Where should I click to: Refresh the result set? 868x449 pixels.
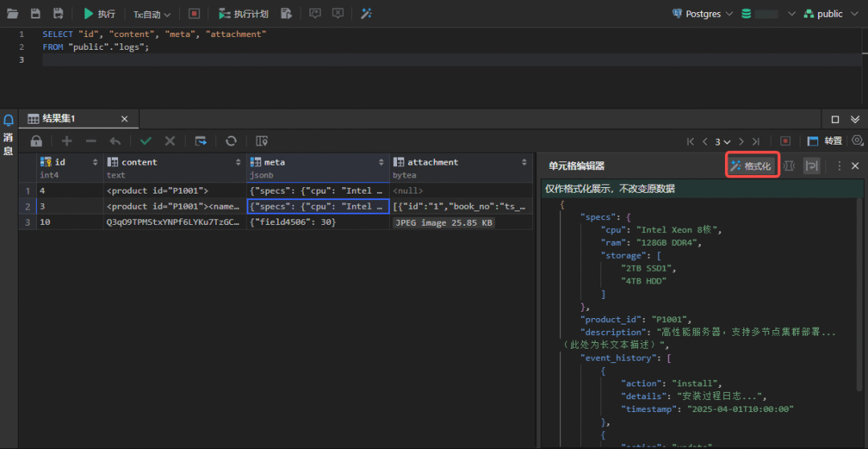pos(231,141)
